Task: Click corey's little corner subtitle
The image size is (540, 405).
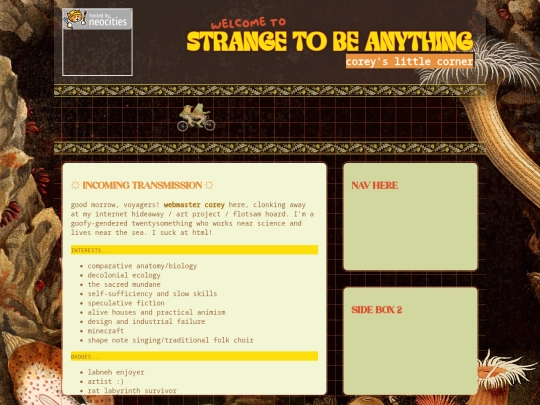Action: click(409, 61)
